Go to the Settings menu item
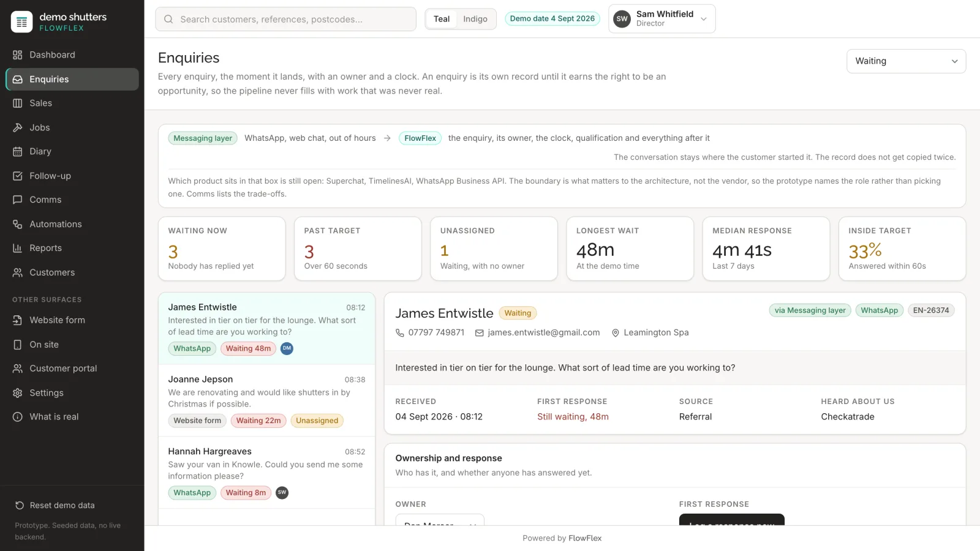Viewport: 980px width, 551px height. (x=72, y=393)
